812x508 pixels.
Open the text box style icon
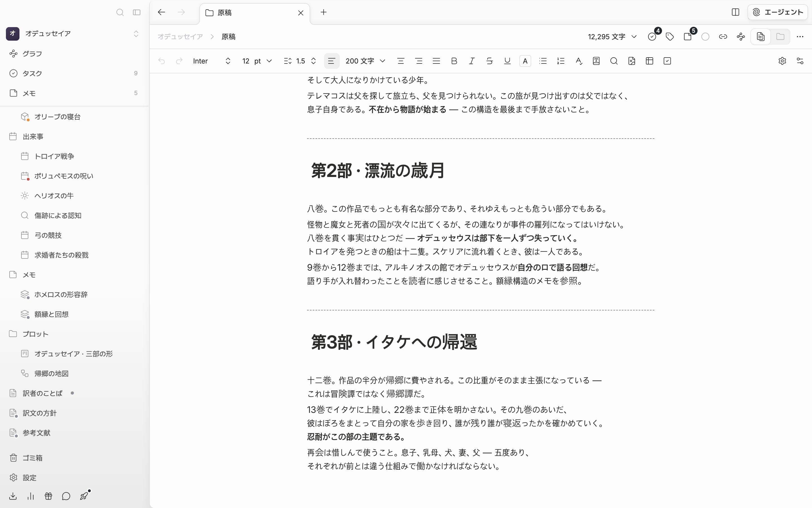pyautogui.click(x=596, y=61)
